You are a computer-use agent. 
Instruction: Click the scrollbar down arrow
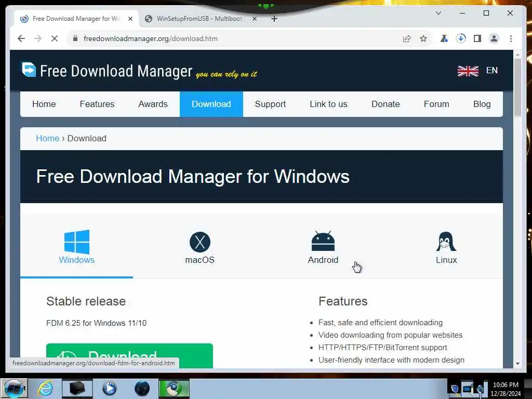517,364
